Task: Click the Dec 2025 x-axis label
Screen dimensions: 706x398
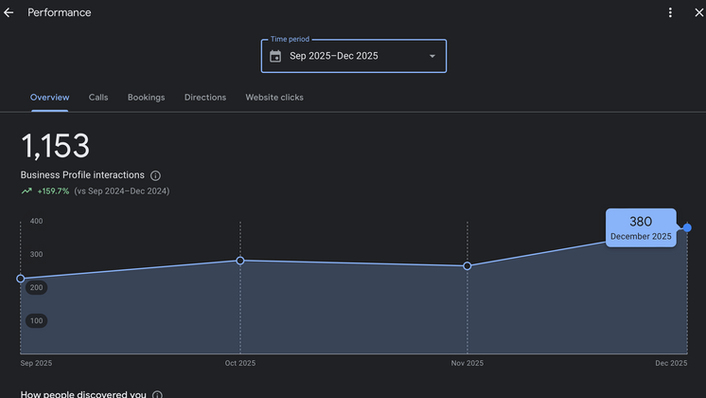Action: coord(671,363)
